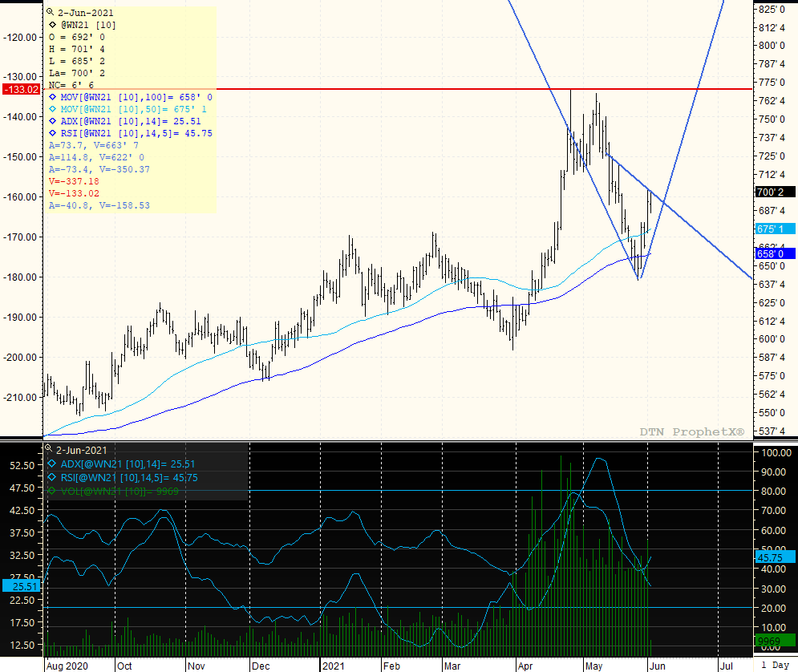
Task: Click the blue 45.75 RSI value tag
Action: tap(775, 557)
